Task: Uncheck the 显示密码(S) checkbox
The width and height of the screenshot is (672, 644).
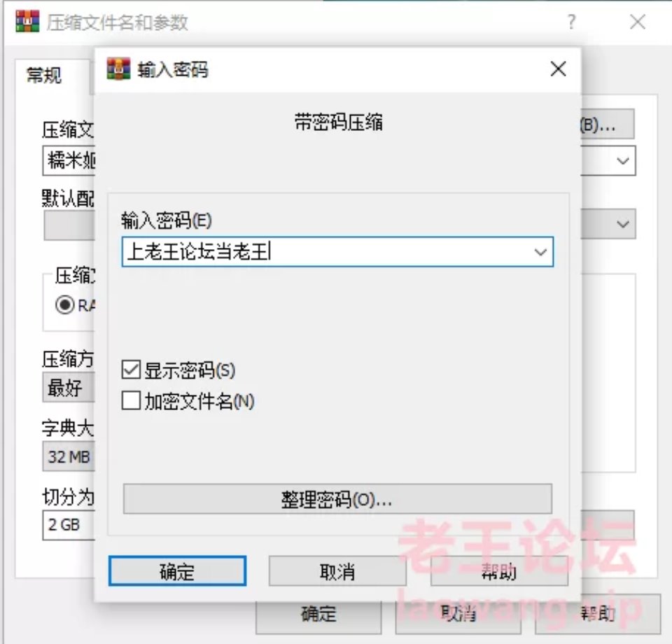Action: point(131,370)
